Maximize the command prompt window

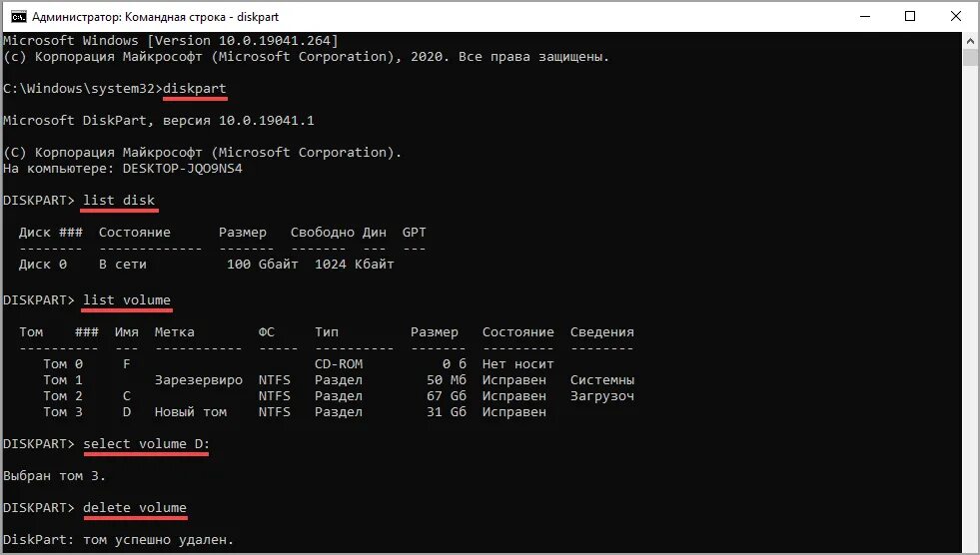pyautogui.click(x=910, y=16)
